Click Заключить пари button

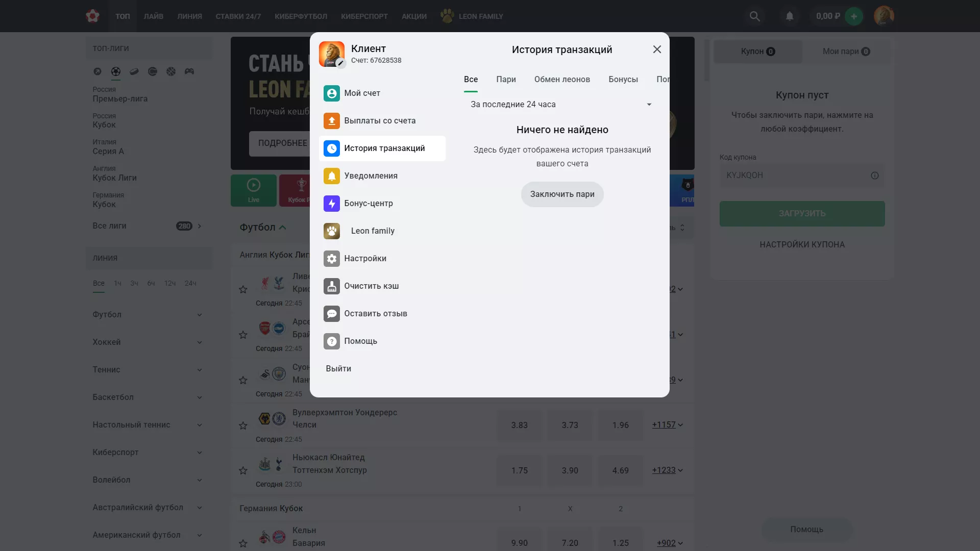(562, 194)
